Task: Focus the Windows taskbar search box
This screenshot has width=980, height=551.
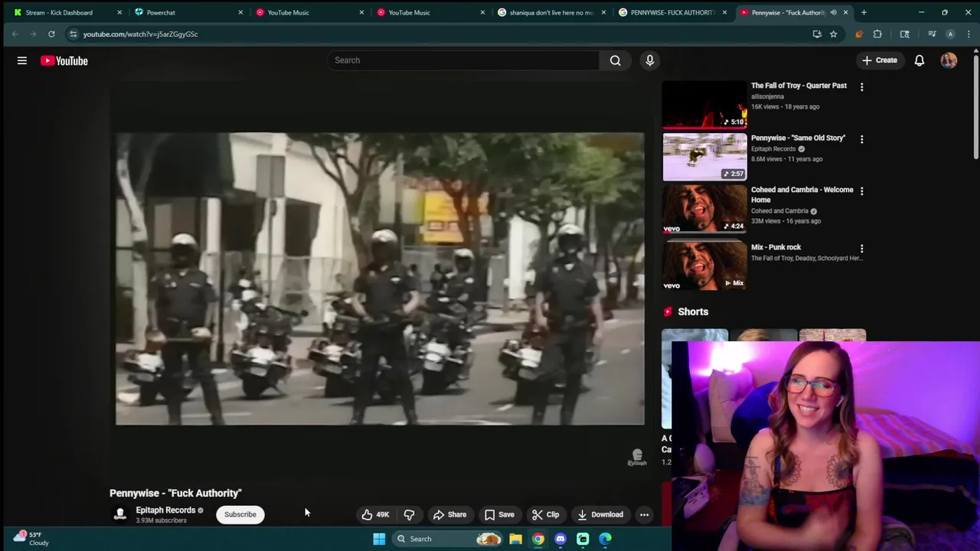Action: click(x=448, y=539)
